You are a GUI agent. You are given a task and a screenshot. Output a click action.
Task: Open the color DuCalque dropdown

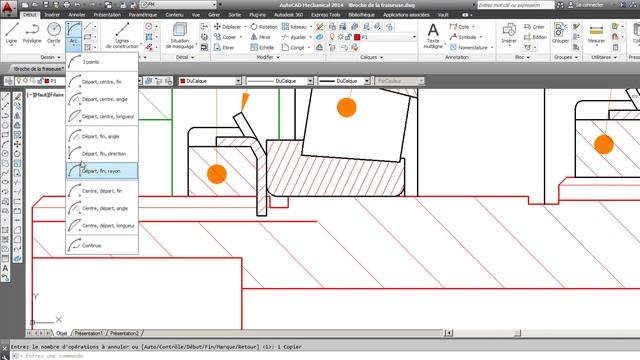[238, 81]
